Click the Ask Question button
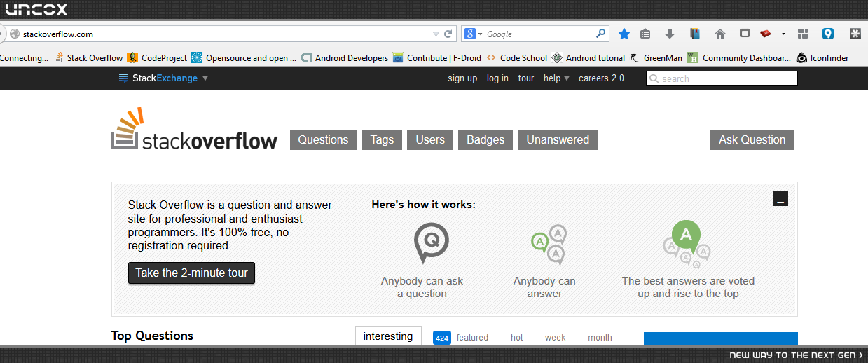This screenshot has height=363, width=868. pyautogui.click(x=752, y=139)
